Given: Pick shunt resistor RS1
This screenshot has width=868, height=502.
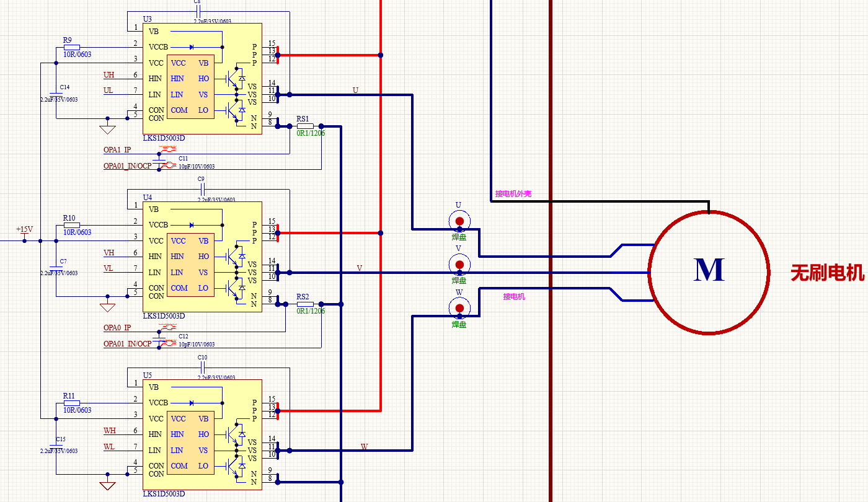Looking at the screenshot, I should [x=305, y=126].
